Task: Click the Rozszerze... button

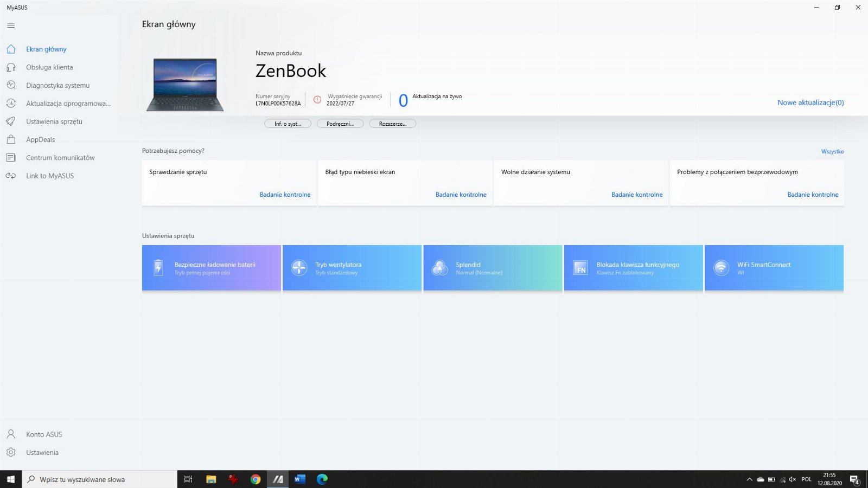Action: (393, 124)
